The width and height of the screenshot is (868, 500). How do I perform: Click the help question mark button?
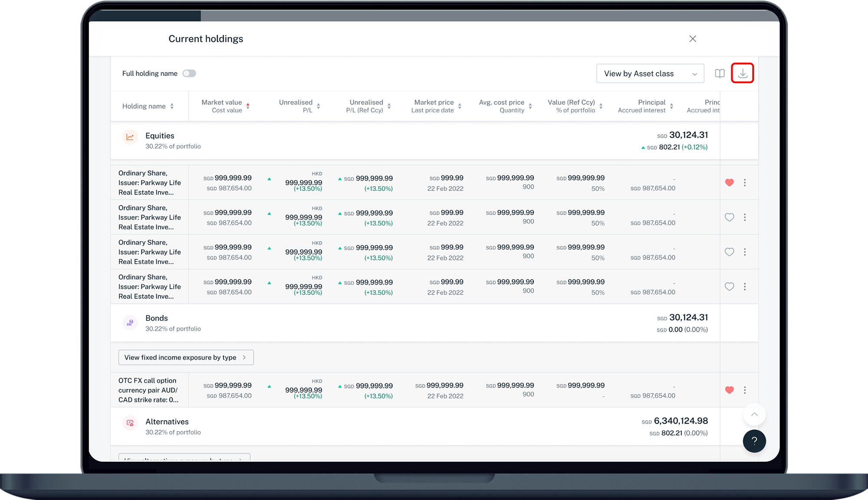[x=754, y=441]
